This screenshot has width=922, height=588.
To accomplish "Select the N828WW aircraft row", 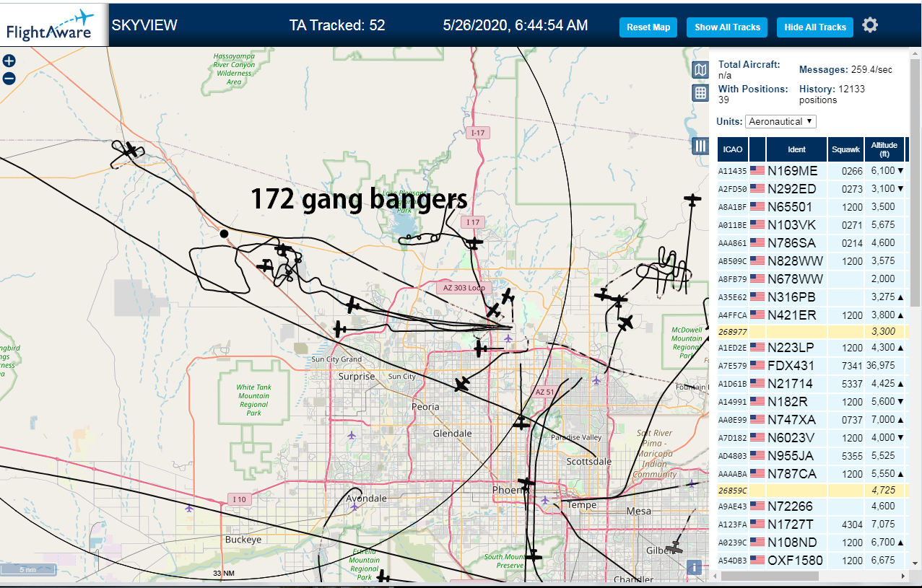I will [x=812, y=261].
